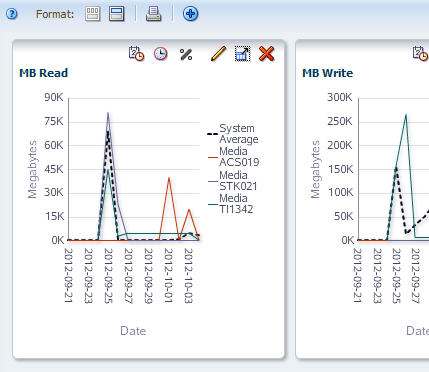Click the 150K axis label in MB Write
Image resolution: width=429 pixels, height=372 pixels.
(x=340, y=169)
